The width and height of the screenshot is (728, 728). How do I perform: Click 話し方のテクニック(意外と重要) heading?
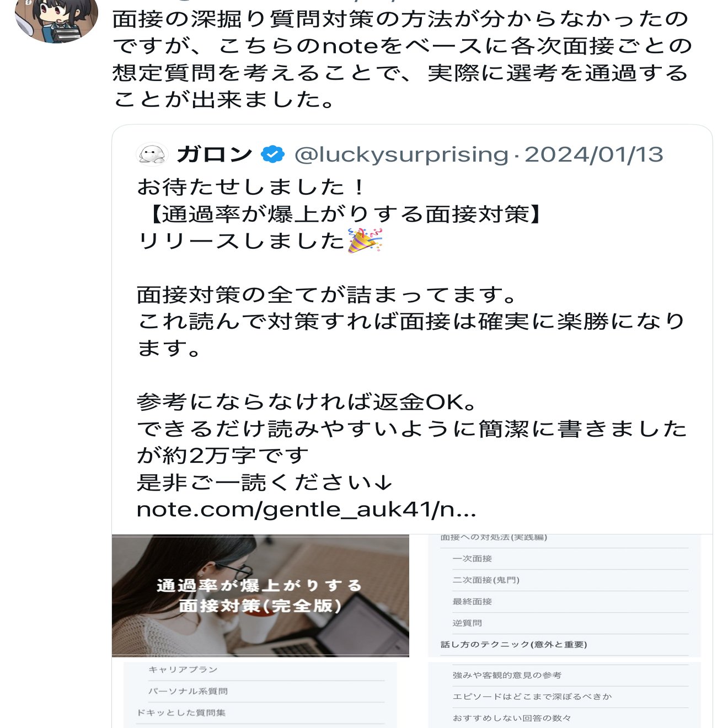(513, 645)
